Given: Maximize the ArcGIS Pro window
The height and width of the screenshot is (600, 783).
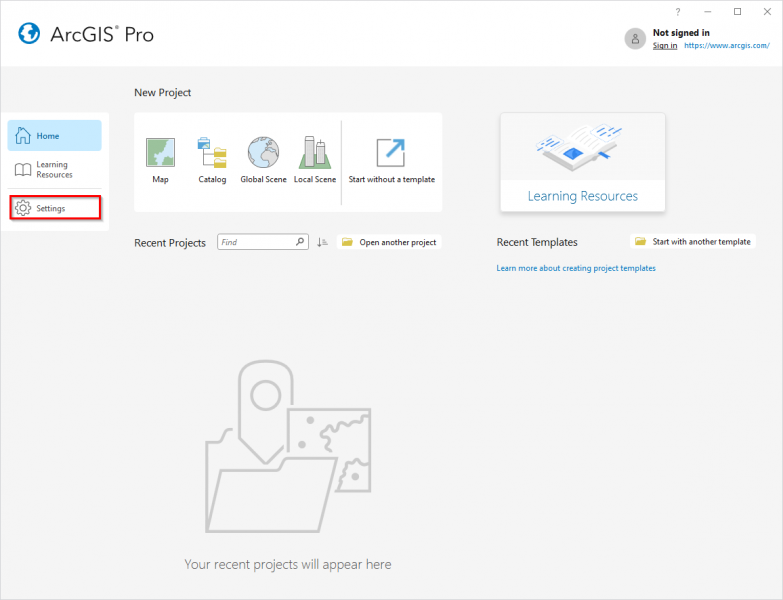Looking at the screenshot, I should 738,11.
